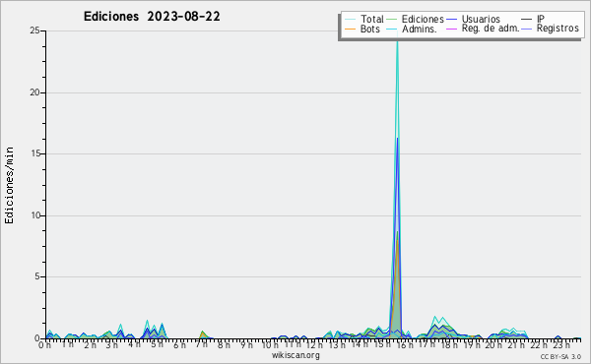
Task: Click the "0 h" x-axis label
Action: (x=45, y=345)
